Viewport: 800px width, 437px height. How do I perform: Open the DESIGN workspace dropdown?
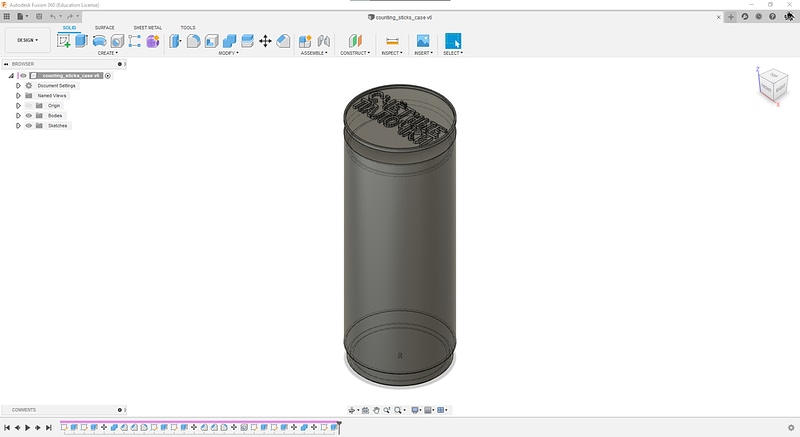click(x=28, y=40)
